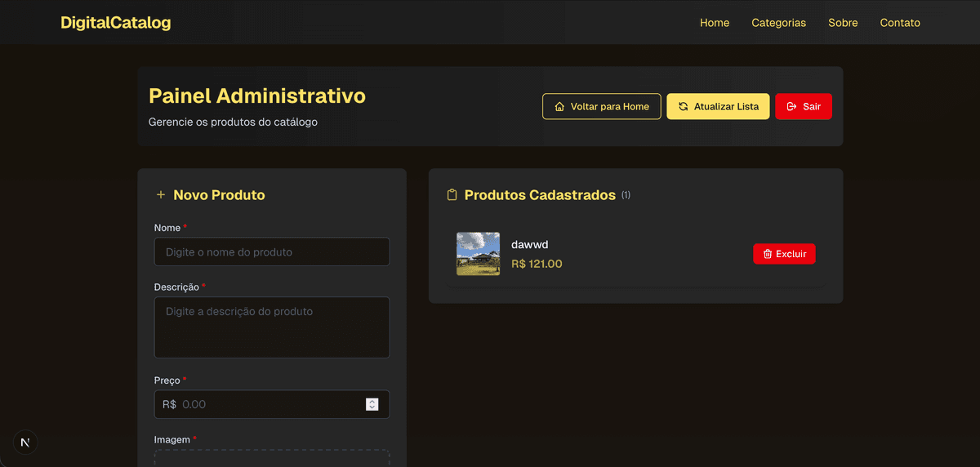This screenshot has width=980, height=467.
Task: Open the Next.js dev tools N badge
Action: point(25,442)
